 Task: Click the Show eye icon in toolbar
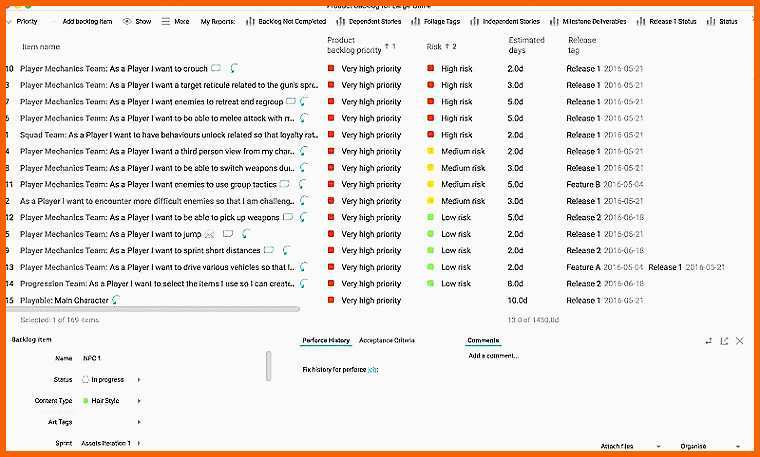[x=127, y=21]
